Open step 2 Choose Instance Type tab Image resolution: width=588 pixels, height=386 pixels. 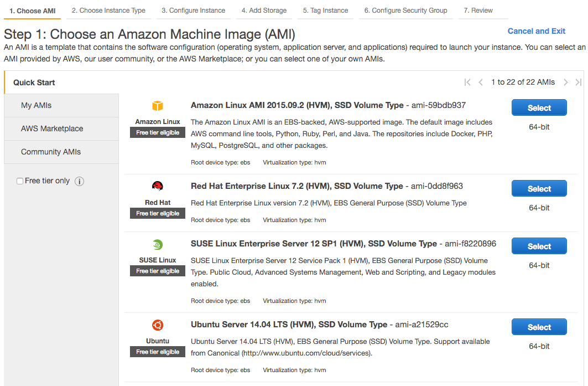pos(109,11)
